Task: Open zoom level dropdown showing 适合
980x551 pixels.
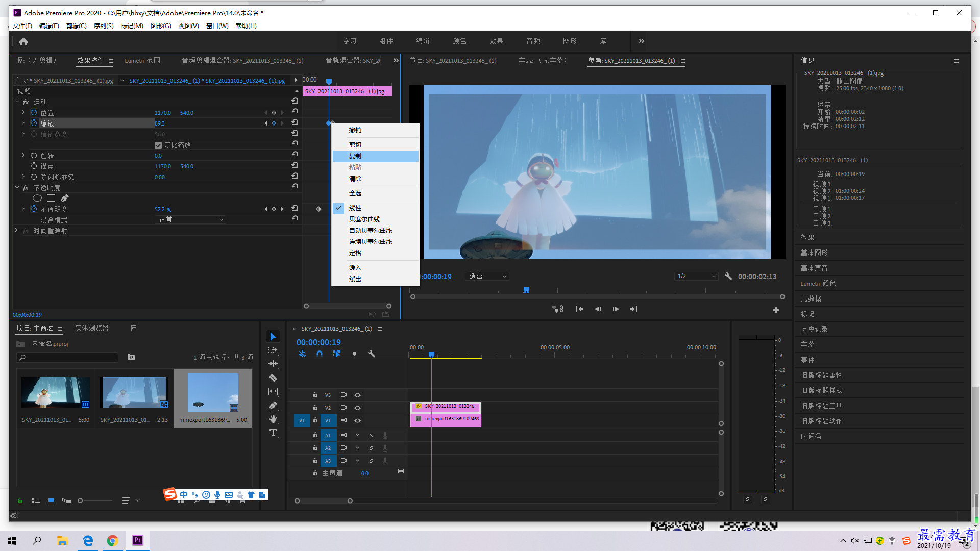Action: 487,276
